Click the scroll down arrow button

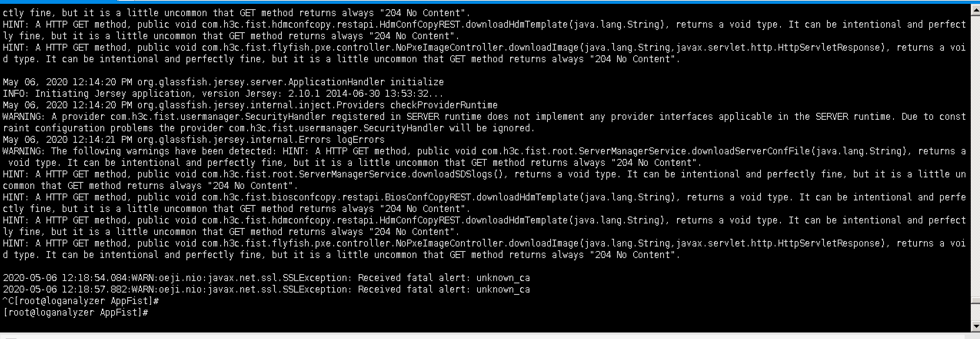coord(975,327)
